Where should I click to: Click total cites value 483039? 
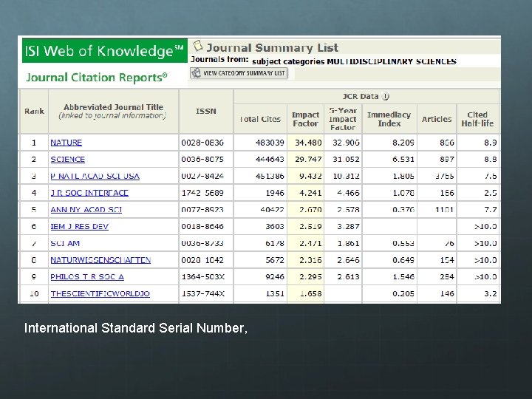point(270,143)
